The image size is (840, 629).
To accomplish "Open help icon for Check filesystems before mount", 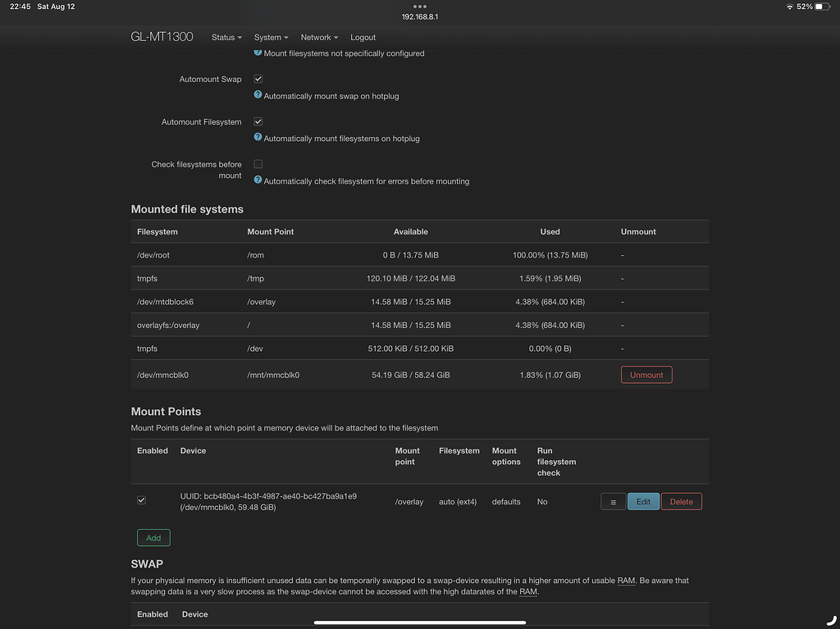I will [258, 180].
